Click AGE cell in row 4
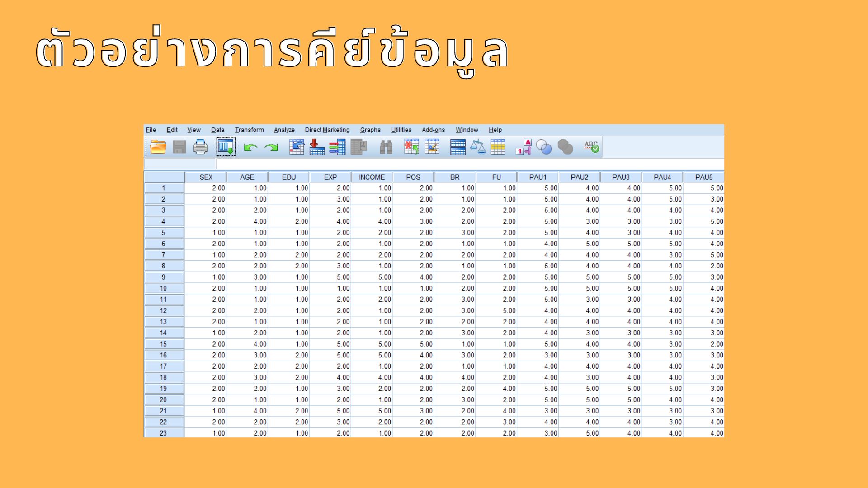Screen dimensions: 868x488 coord(247,221)
